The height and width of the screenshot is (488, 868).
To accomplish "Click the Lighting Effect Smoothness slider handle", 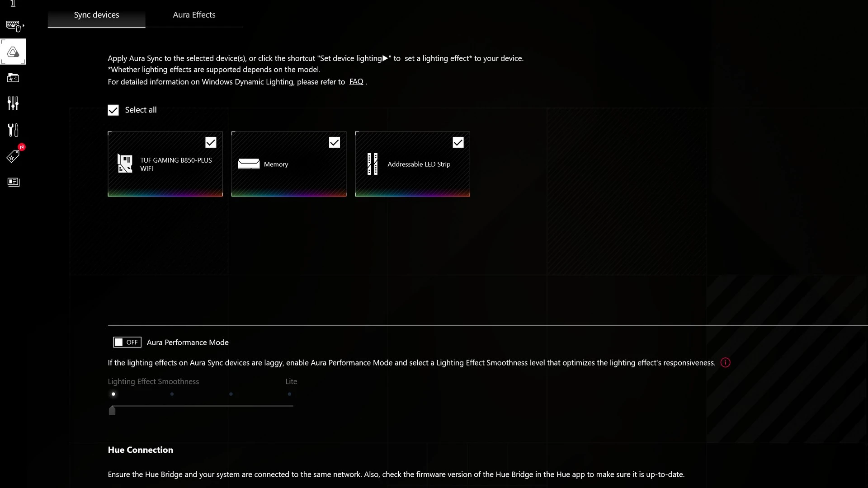I will (112, 410).
